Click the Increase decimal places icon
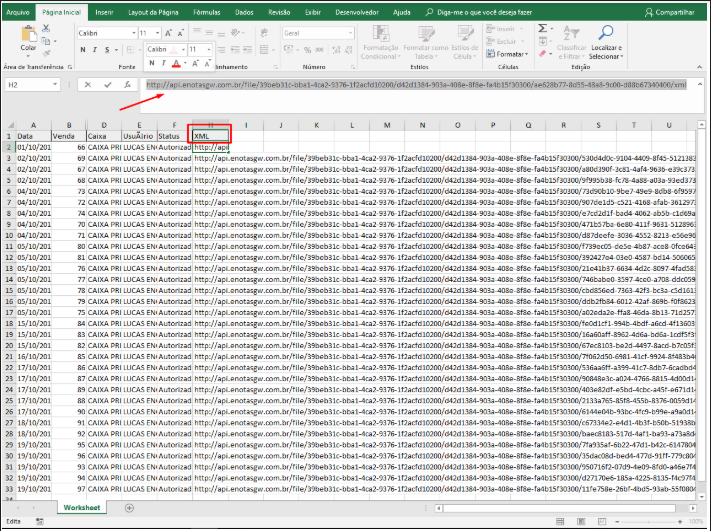Image resolution: width=711 pixels, height=531 pixels. (x=336, y=49)
